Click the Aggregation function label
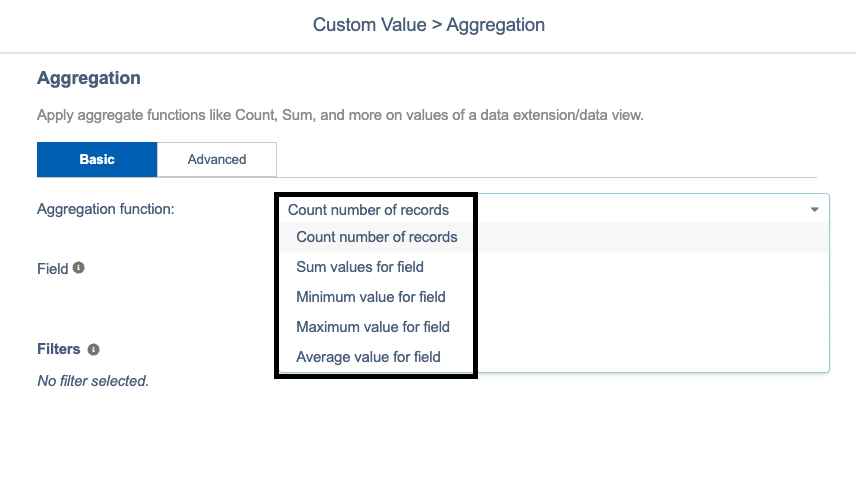The image size is (856, 481). pos(106,209)
